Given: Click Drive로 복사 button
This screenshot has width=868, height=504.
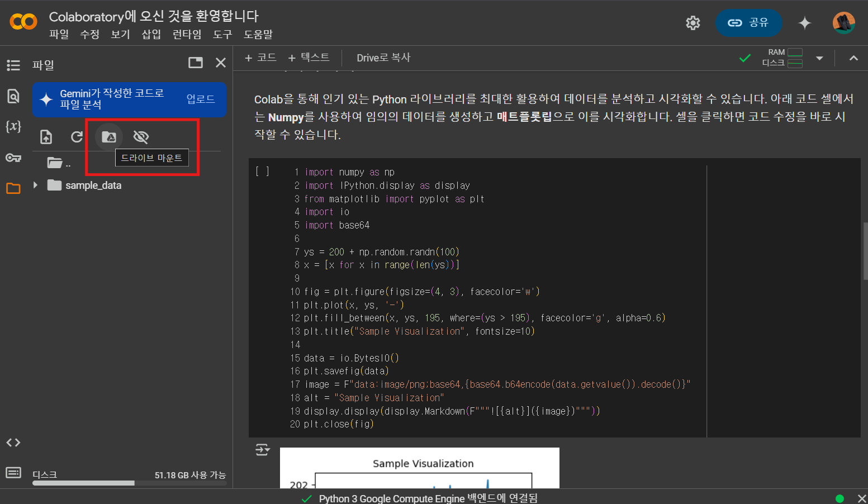Looking at the screenshot, I should click(383, 58).
